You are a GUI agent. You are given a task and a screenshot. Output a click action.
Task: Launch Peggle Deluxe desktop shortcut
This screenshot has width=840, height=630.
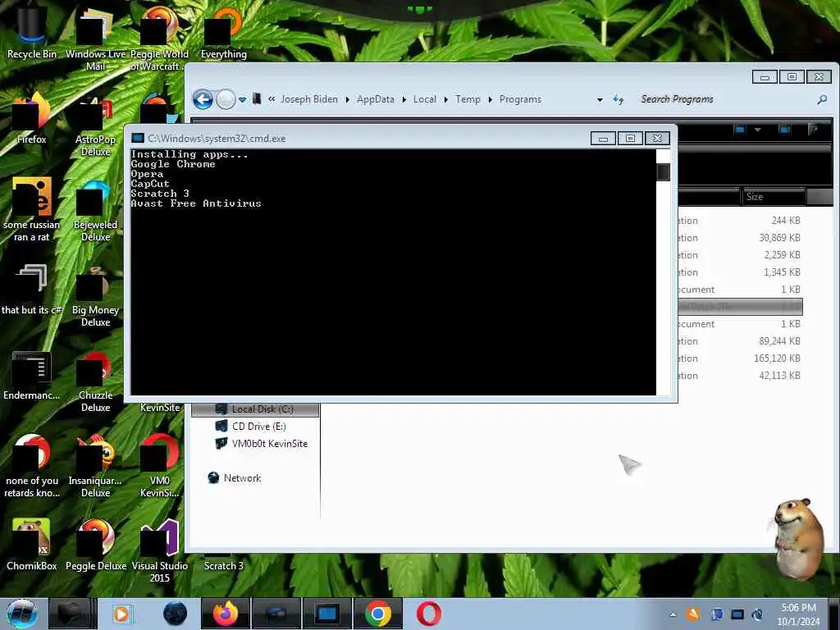(x=95, y=544)
